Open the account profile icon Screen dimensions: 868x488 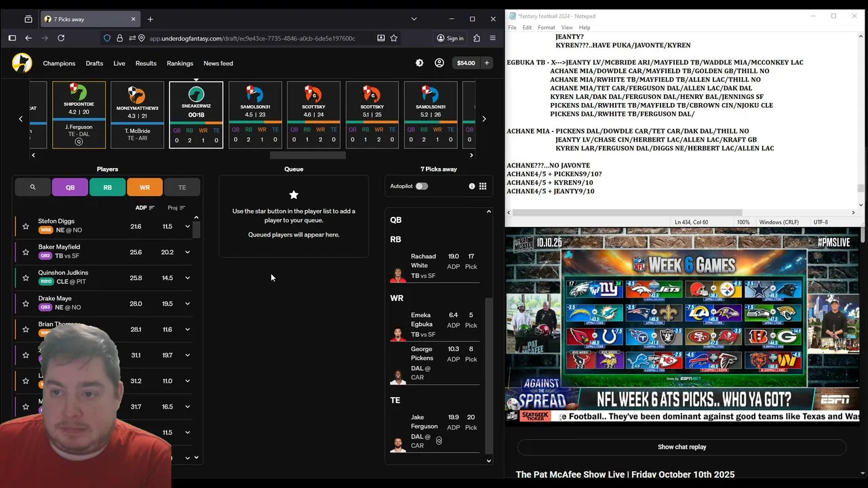click(x=439, y=63)
